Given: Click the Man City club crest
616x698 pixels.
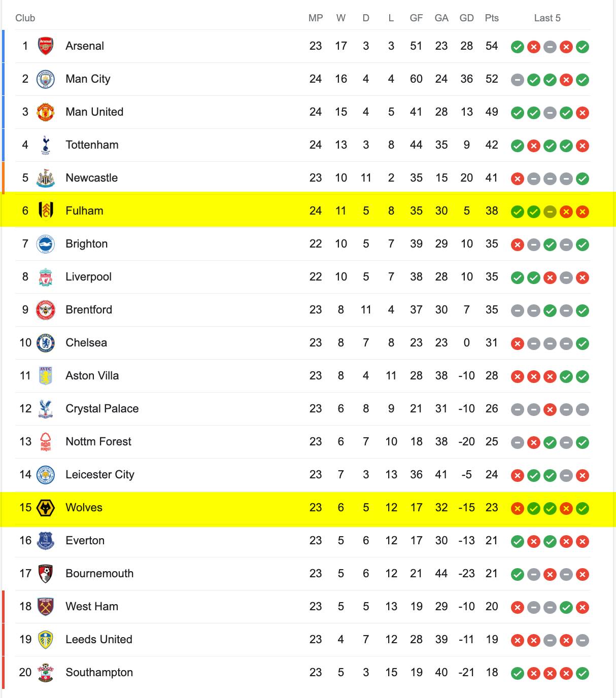Looking at the screenshot, I should pyautogui.click(x=46, y=79).
